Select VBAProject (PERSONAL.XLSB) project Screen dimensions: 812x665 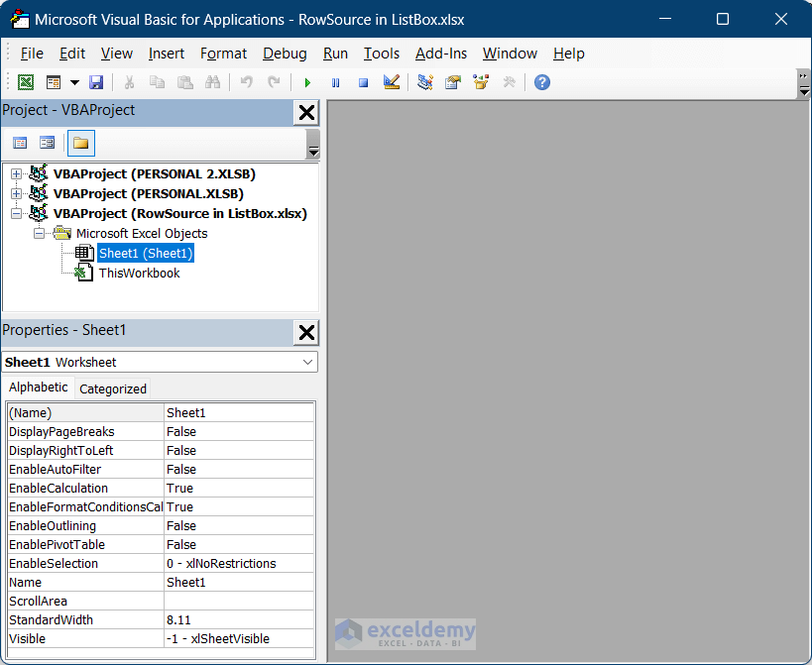(x=148, y=193)
